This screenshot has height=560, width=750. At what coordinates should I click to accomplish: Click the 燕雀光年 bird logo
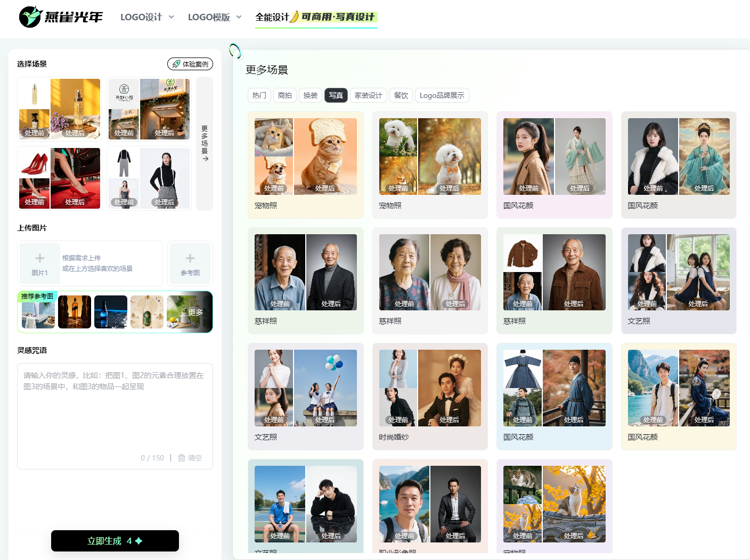point(31,17)
